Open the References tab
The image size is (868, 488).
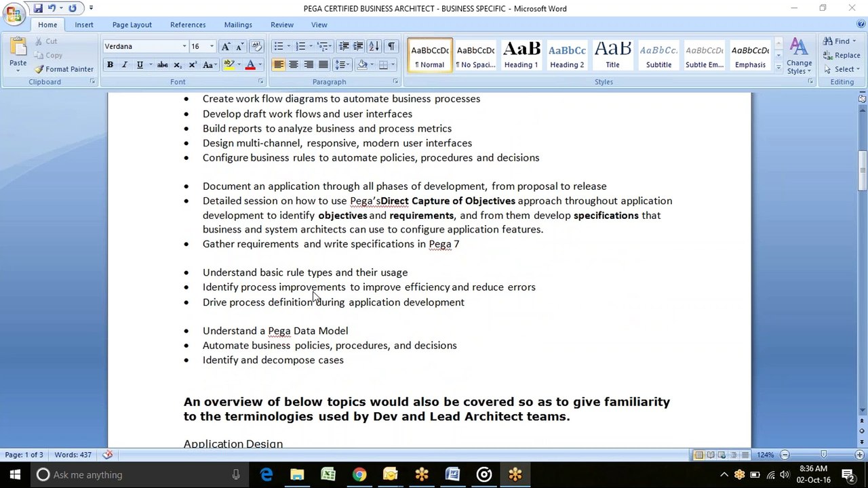188,25
